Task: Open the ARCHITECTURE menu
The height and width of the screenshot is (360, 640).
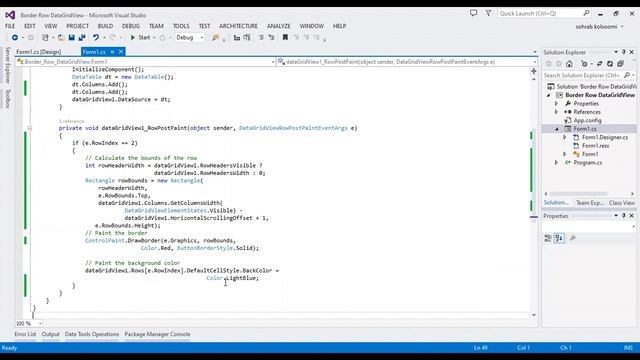Action: (x=238, y=26)
